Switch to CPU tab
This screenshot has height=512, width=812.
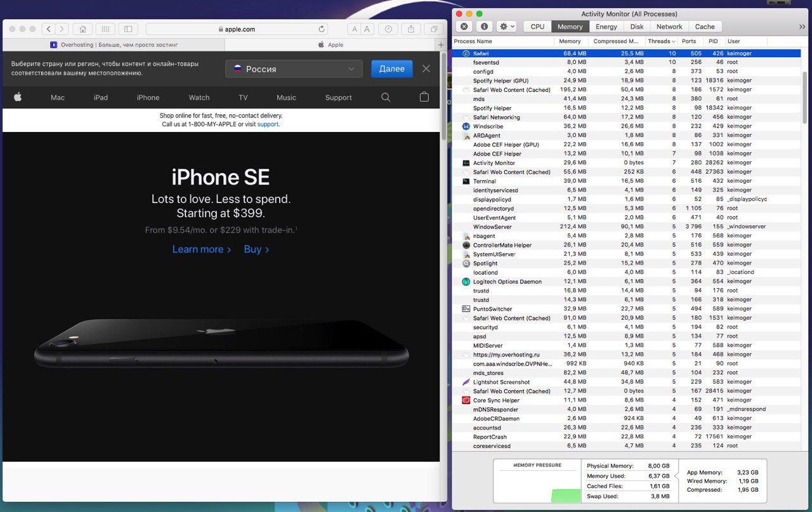click(x=537, y=27)
